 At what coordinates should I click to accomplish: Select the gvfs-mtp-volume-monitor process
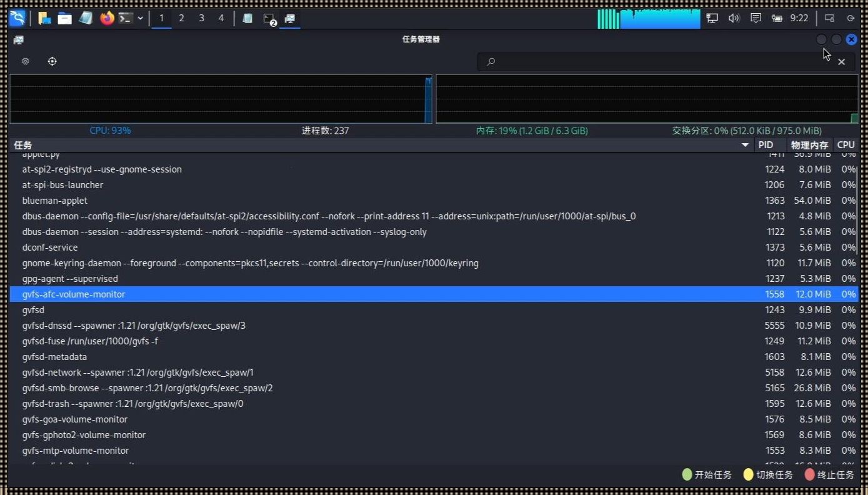coord(434,451)
